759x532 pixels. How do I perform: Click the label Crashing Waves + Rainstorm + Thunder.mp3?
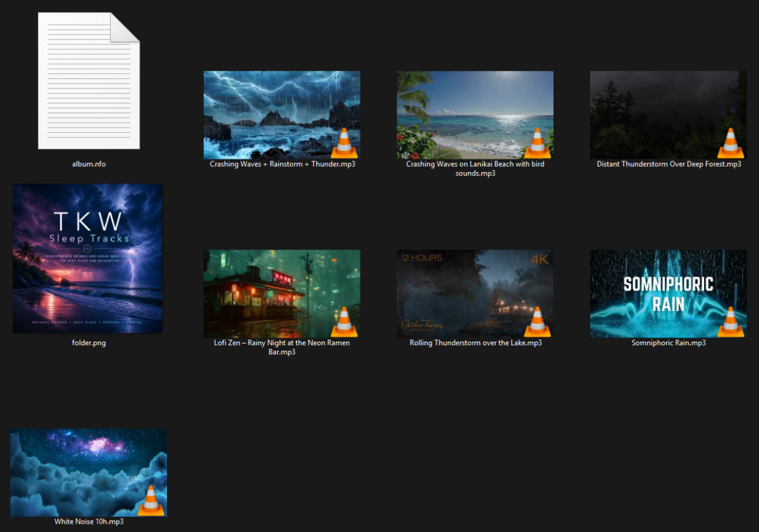[x=282, y=164]
